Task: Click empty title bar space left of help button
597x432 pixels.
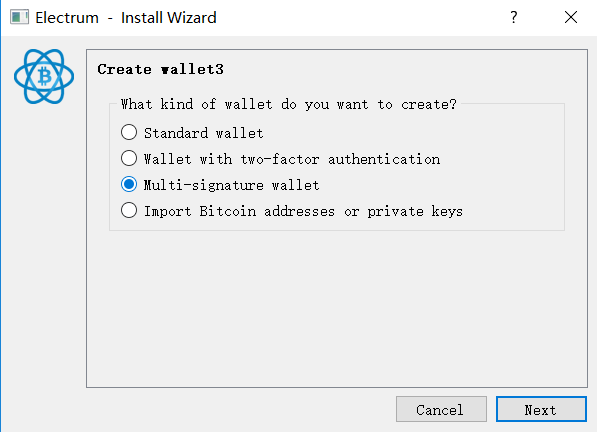Action: [362, 18]
